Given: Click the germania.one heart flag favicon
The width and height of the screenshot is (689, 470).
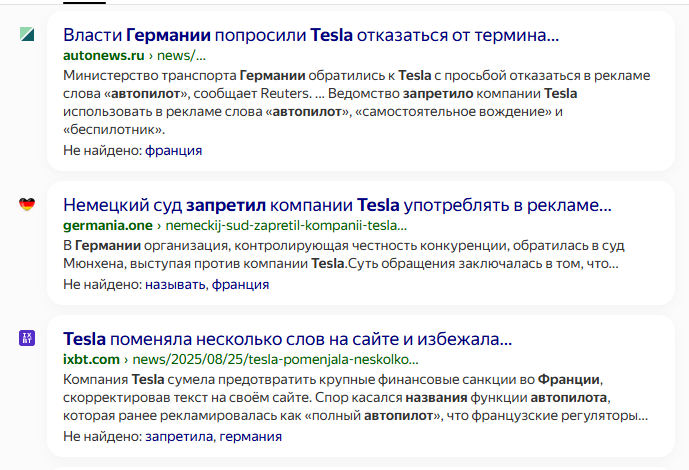Looking at the screenshot, I should 27,205.
